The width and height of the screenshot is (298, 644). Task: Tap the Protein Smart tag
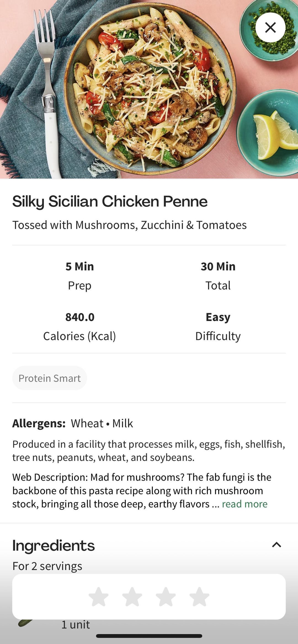coord(50,378)
